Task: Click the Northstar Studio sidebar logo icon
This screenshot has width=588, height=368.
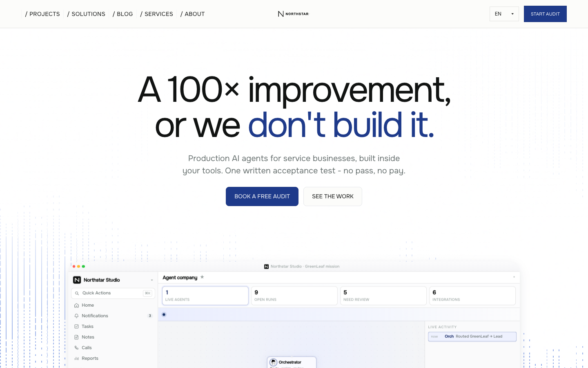Action: point(77,280)
